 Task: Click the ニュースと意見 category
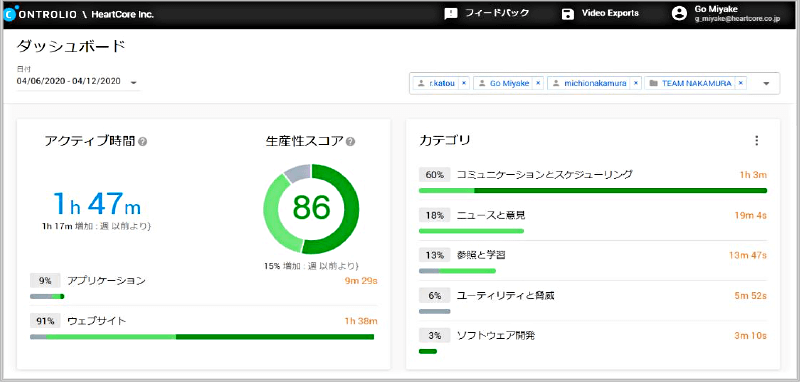pyautogui.click(x=491, y=215)
